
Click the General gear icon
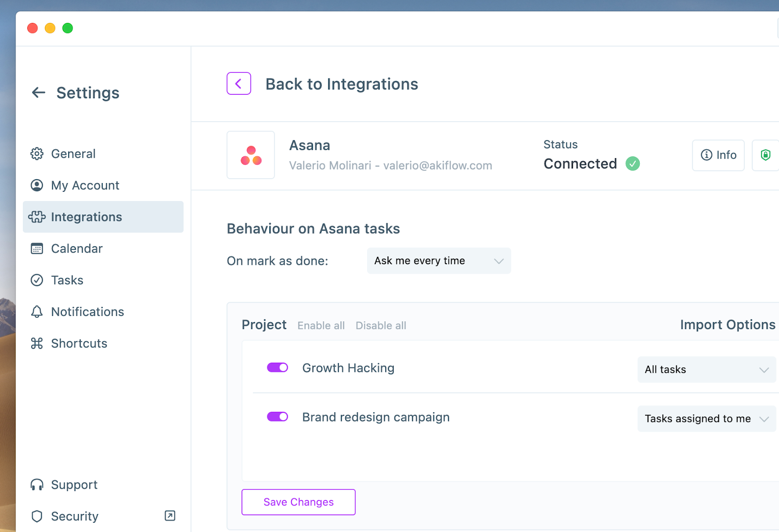(37, 154)
